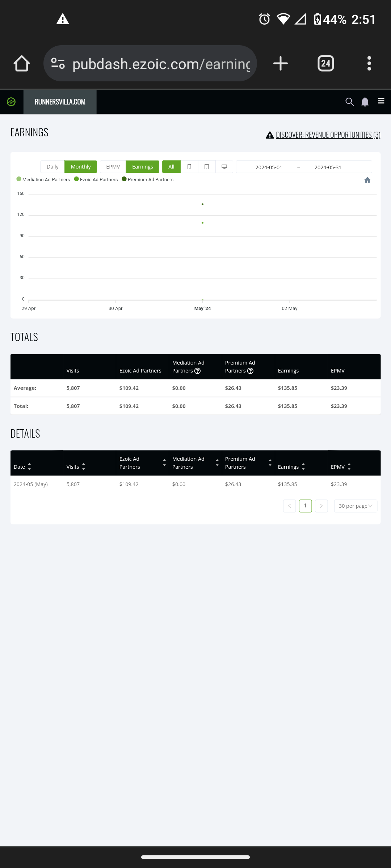Screen dimensions: 391x868
Task: Filter chart by mobile phone icon
Action: pyautogui.click(x=189, y=167)
